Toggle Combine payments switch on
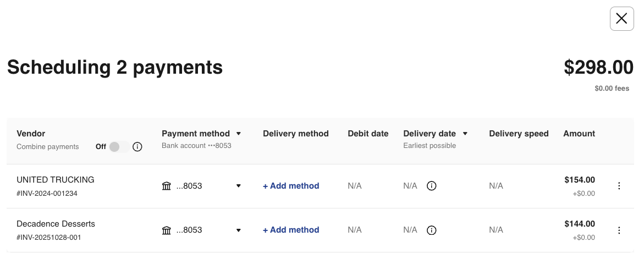The width and height of the screenshot is (644, 264). [x=118, y=147]
